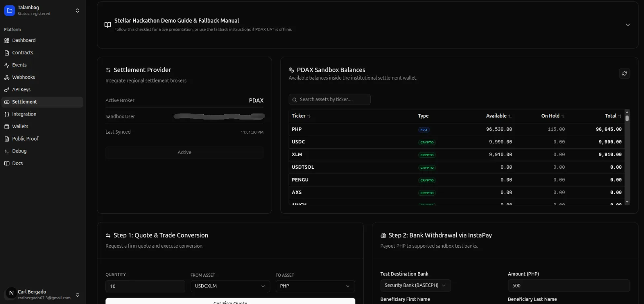Open the Talambag workspace switcher chevrons
Viewport: 644px width, 304px height.
(77, 10)
